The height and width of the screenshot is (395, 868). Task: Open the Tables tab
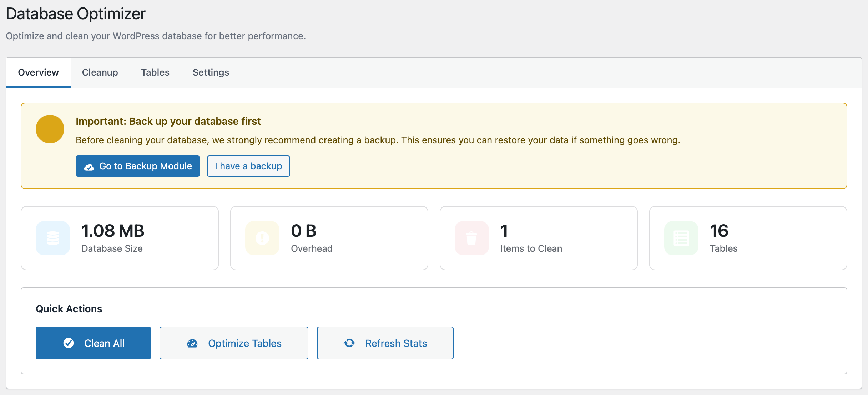click(x=155, y=72)
